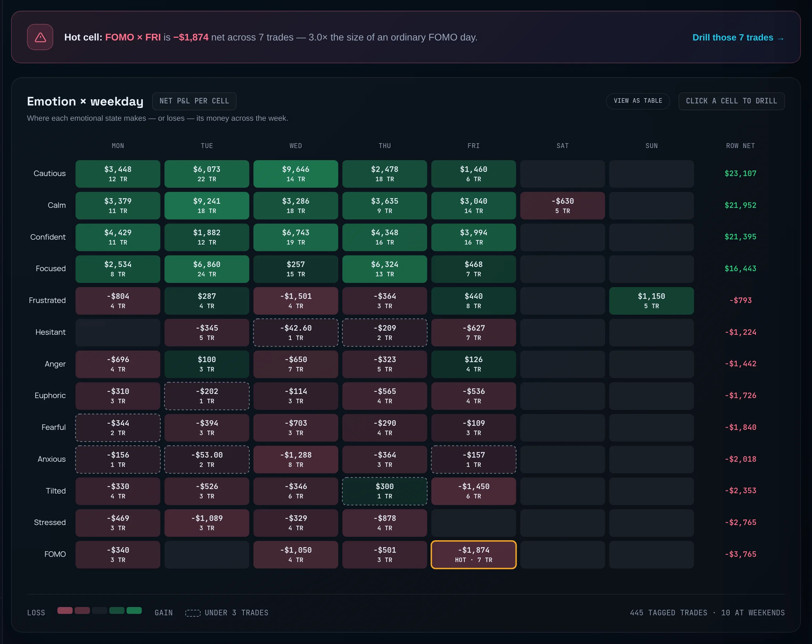Viewport: 812px width, 644px height.
Task: Click the FRI column header
Action: click(473, 146)
